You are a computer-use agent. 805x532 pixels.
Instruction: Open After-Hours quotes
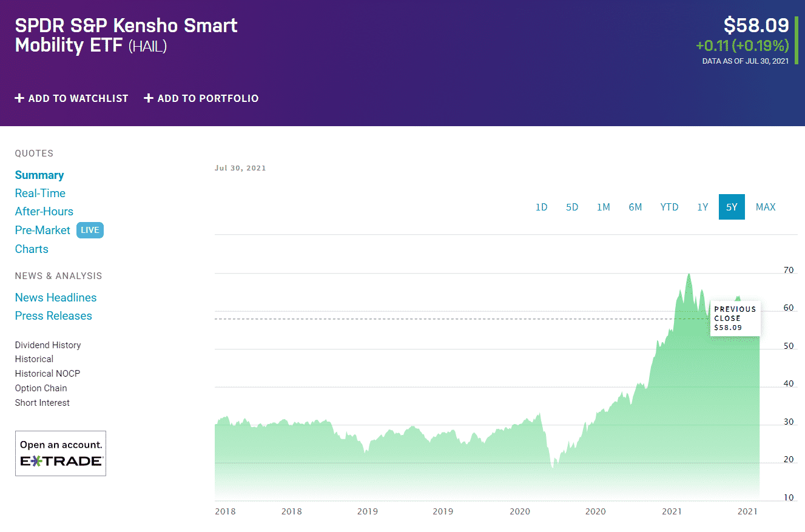point(44,211)
